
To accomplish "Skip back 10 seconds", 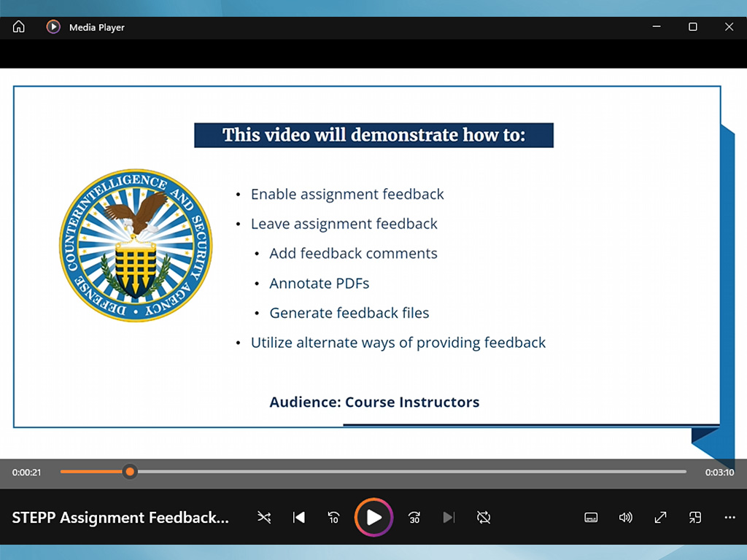I will (x=333, y=518).
